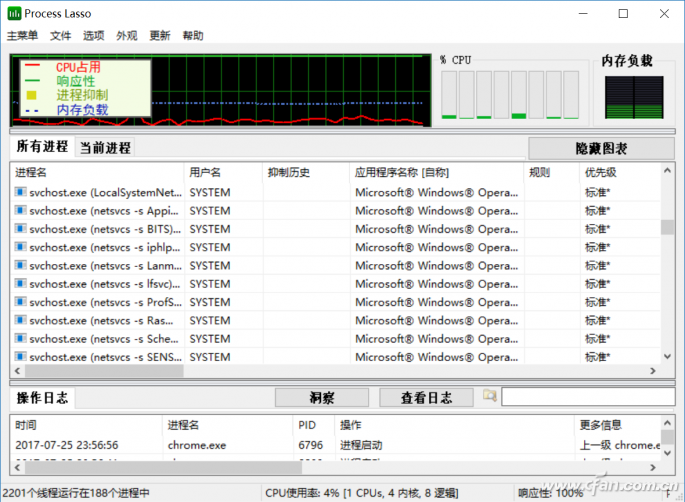The height and width of the screenshot is (502, 685).
Task: Click the 洞察 button
Action: 322,398
